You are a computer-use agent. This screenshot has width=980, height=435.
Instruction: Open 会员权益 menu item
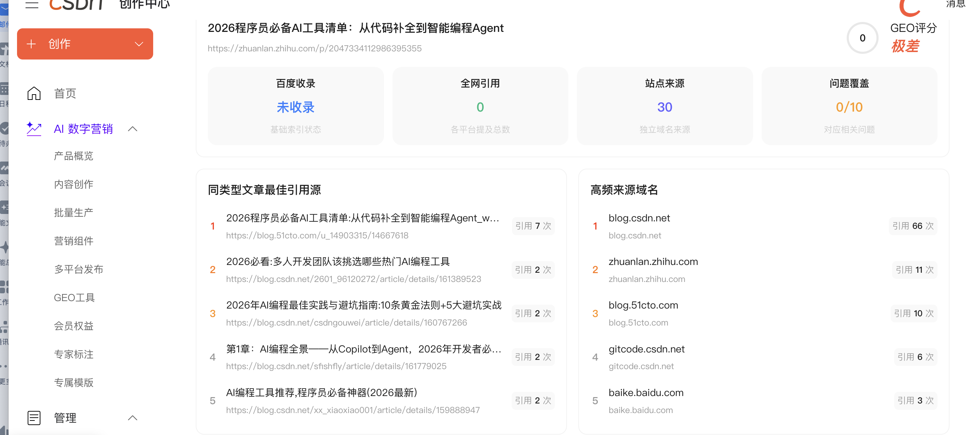pyautogui.click(x=74, y=326)
